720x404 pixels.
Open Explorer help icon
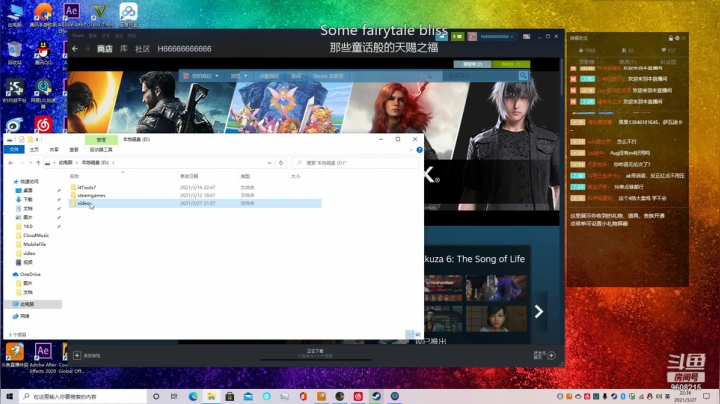click(x=419, y=150)
